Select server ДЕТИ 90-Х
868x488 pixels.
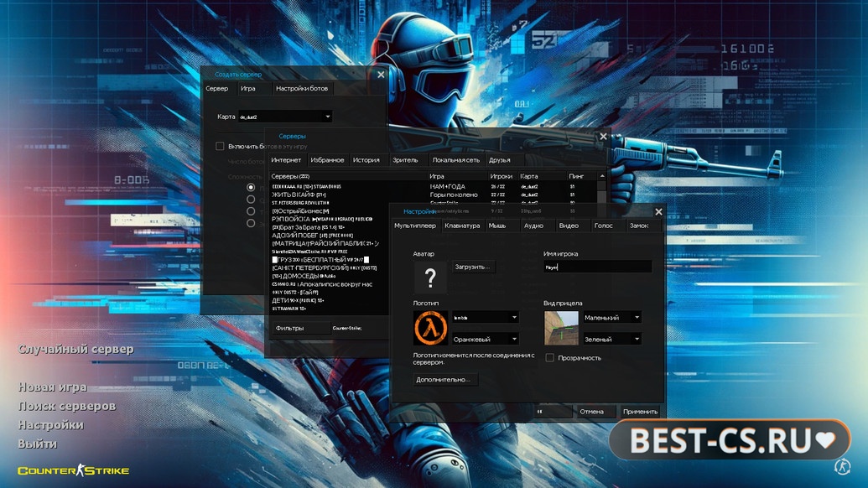click(x=329, y=300)
